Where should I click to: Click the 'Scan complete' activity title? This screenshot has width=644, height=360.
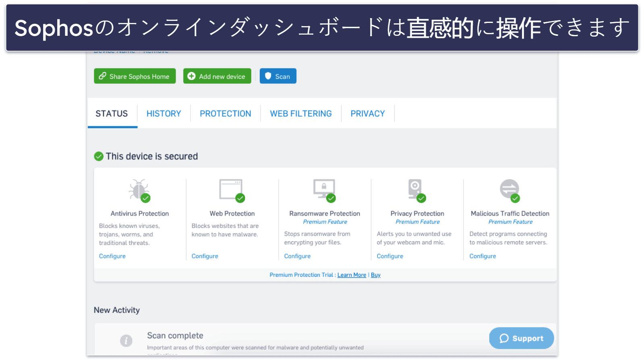[x=175, y=335]
